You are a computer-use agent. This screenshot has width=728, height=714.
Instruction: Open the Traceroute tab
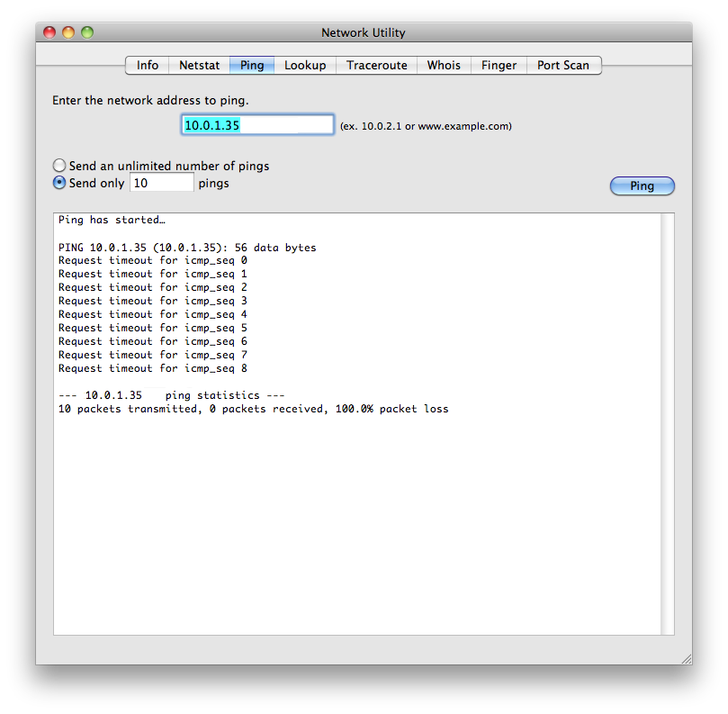376,65
